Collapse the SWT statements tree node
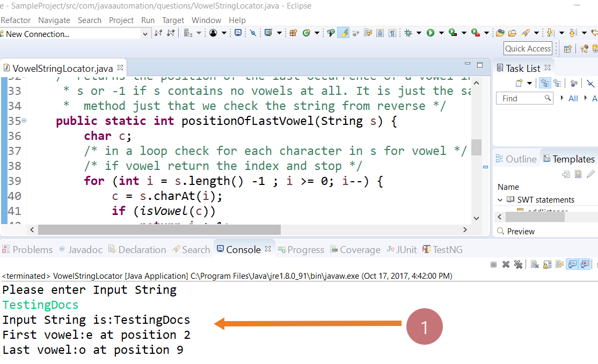 click(500, 199)
